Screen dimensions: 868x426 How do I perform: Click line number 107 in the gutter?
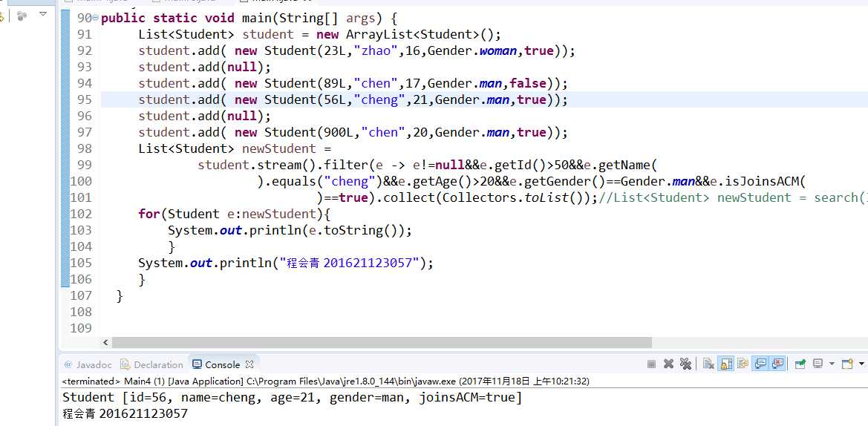click(x=81, y=295)
